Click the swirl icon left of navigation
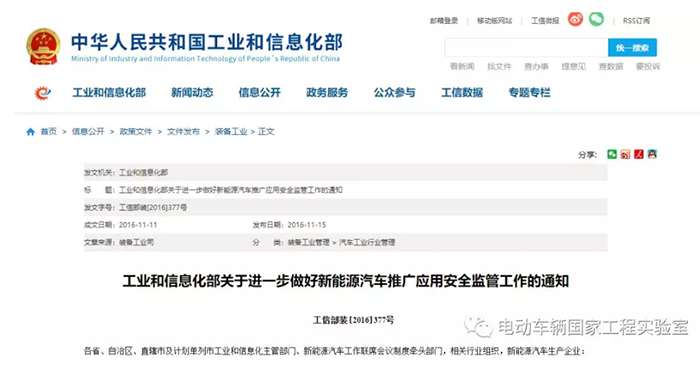Screen dimensions: 700x372 click(x=42, y=93)
